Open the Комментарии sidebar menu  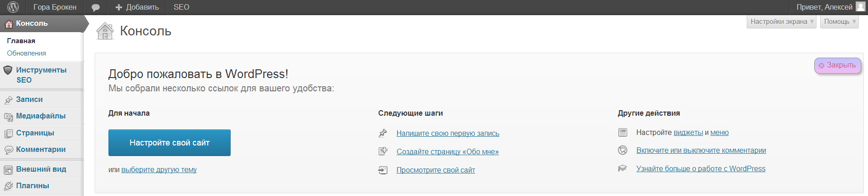point(41,150)
